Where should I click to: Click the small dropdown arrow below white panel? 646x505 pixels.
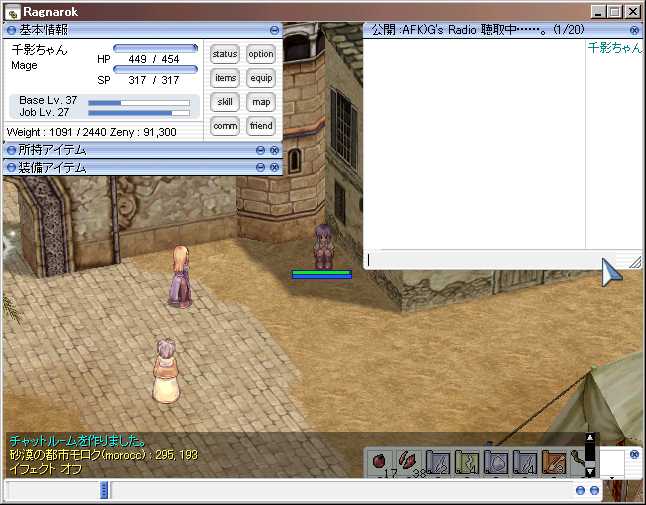point(612,478)
